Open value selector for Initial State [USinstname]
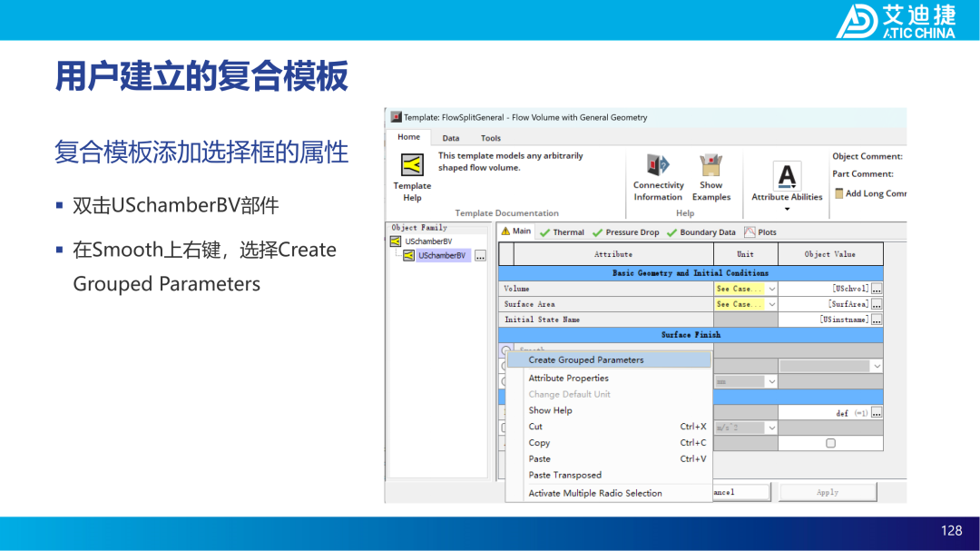This screenshot has width=980, height=551. click(877, 320)
